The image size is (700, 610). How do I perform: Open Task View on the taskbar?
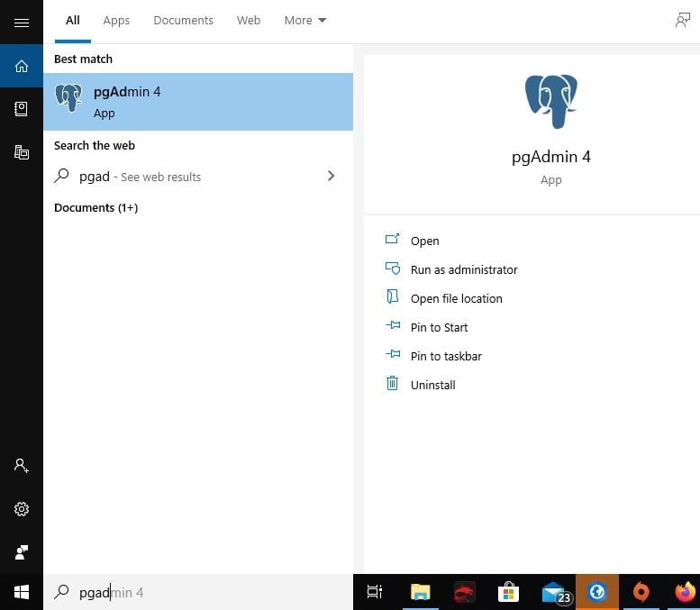tap(375, 592)
